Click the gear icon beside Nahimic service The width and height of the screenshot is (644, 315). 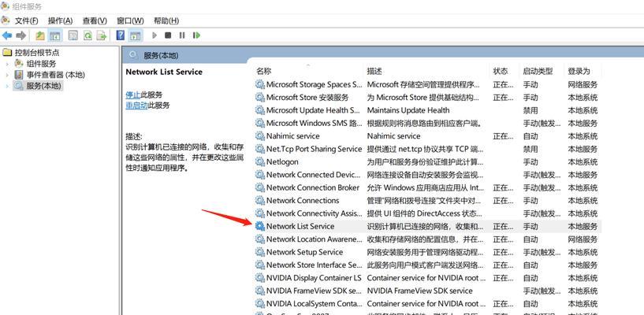[259, 135]
